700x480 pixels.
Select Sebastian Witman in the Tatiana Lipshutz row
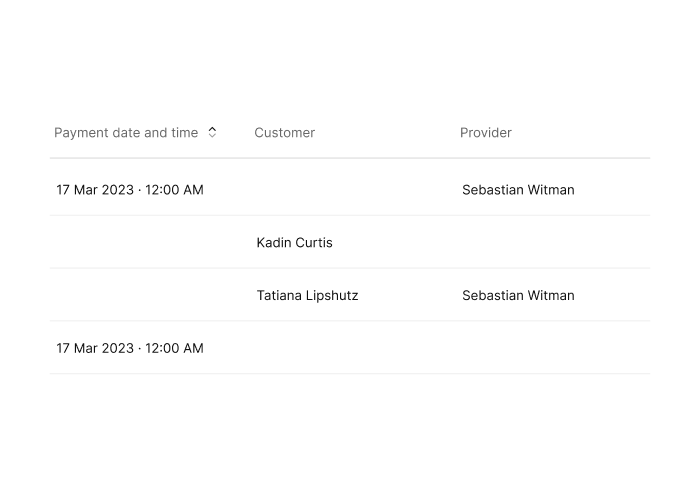click(518, 296)
